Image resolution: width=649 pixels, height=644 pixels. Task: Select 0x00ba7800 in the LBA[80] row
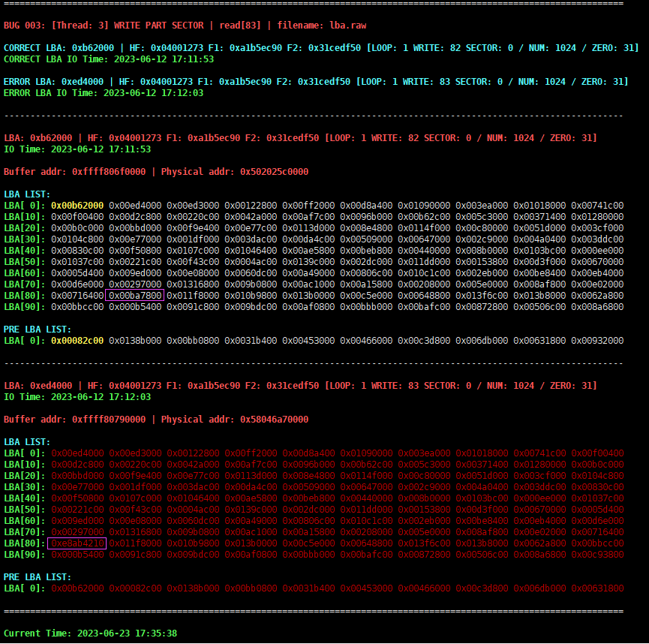(x=135, y=295)
